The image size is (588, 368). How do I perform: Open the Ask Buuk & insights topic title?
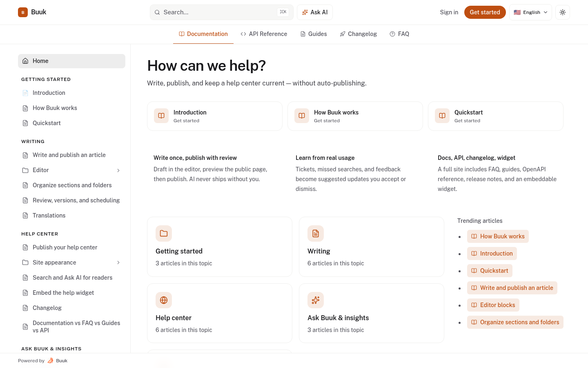pos(338,318)
